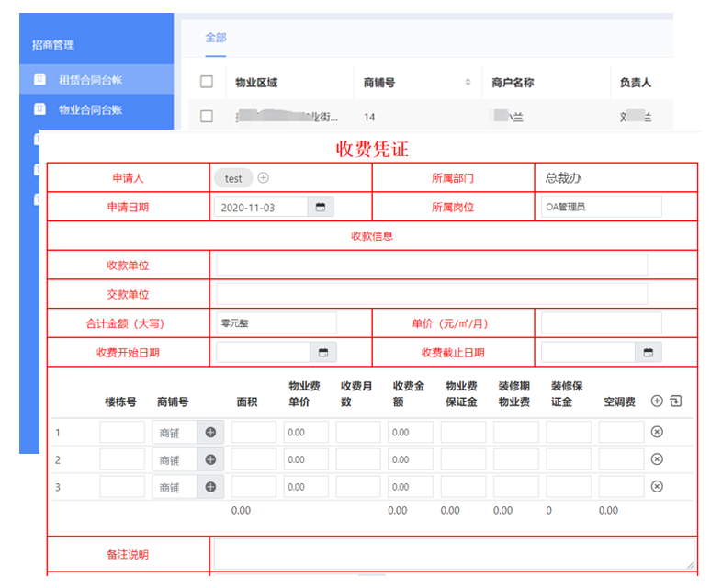Click row 3 空调费 input
The width and height of the screenshot is (711, 588).
pyautogui.click(x=621, y=486)
